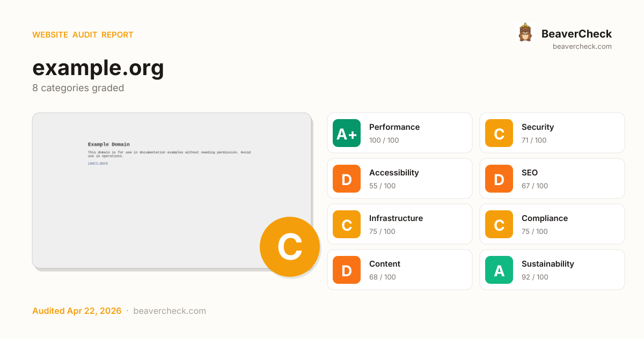Image resolution: width=644 pixels, height=338 pixels.
Task: Click the Infrastructure C grade badge
Action: [347, 224]
